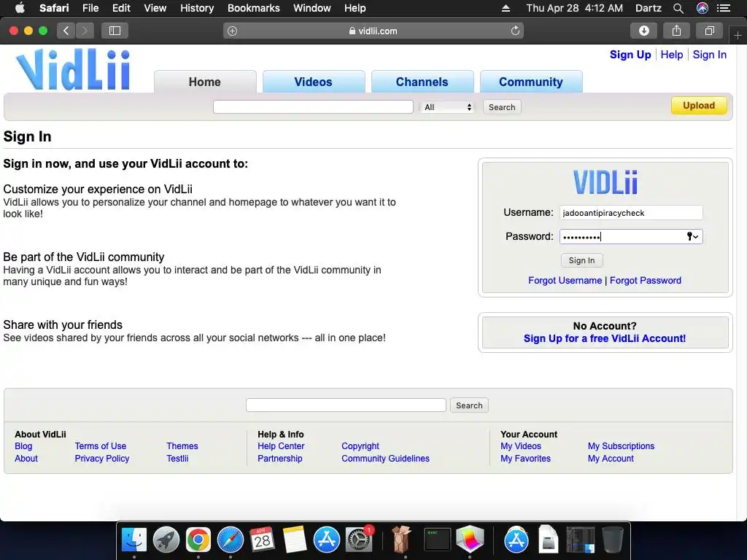Open the My Videos link

tap(521, 446)
